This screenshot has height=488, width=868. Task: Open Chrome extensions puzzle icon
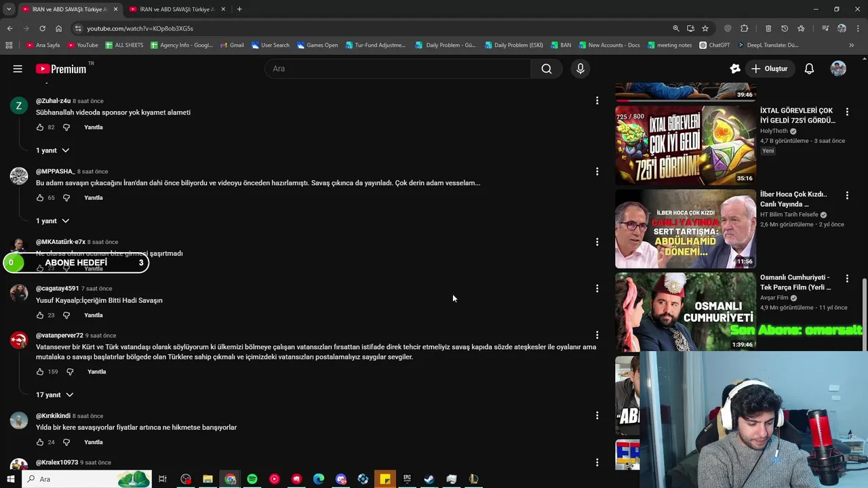[x=744, y=28]
